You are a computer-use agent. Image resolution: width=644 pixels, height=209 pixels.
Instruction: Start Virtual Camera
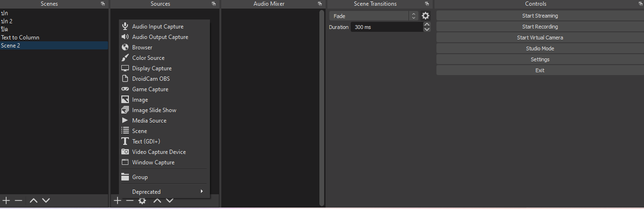click(x=540, y=38)
